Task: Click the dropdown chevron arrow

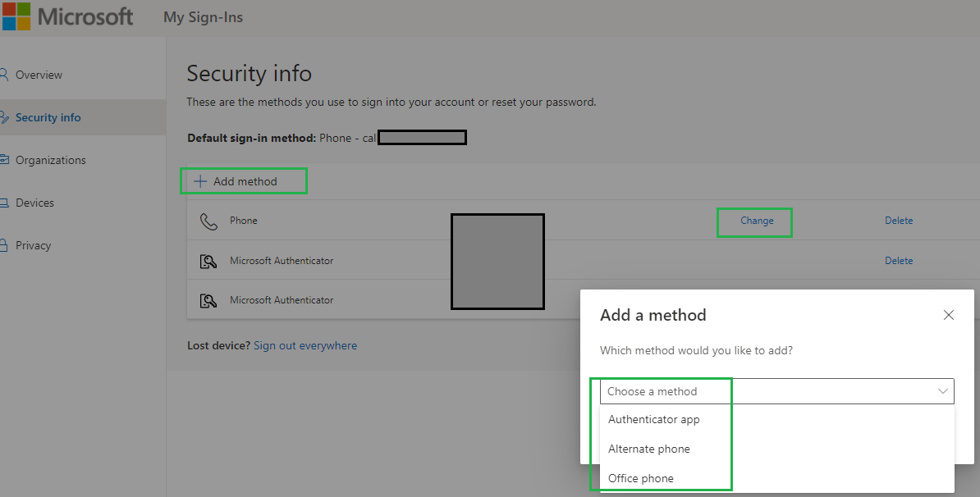Action: 942,391
